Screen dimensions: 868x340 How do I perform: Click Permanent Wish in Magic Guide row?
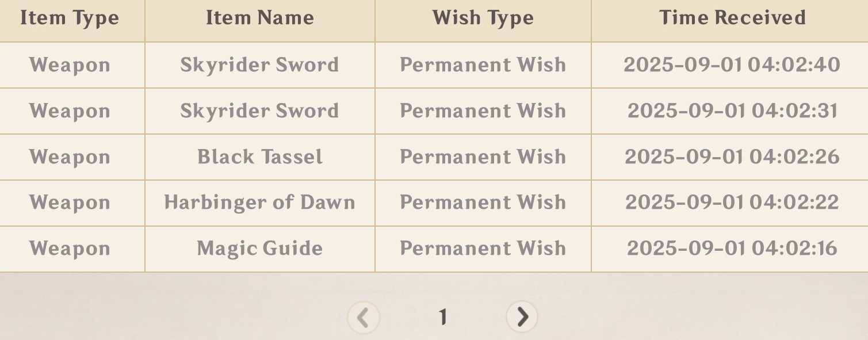tap(483, 249)
